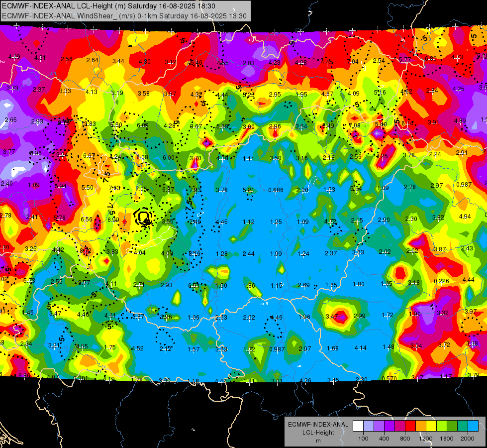Click the wind shear value 7.93
Screen dimensions: 487x448
195,190
